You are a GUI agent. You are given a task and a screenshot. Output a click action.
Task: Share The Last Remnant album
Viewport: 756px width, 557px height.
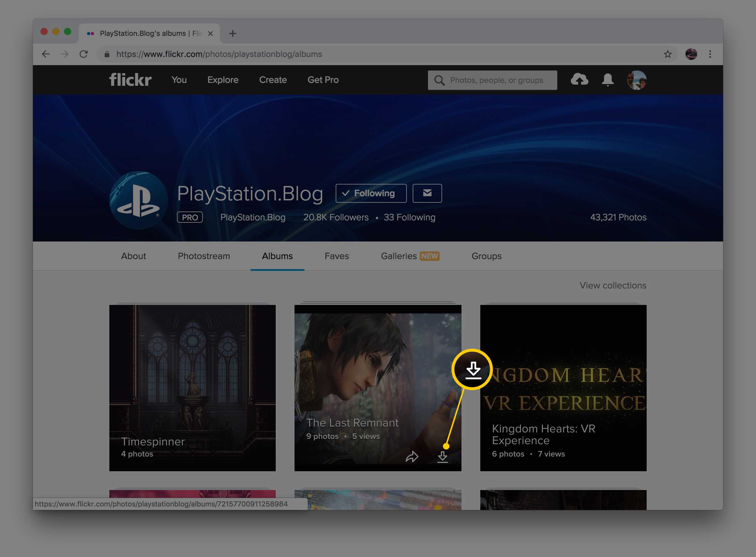pos(412,457)
